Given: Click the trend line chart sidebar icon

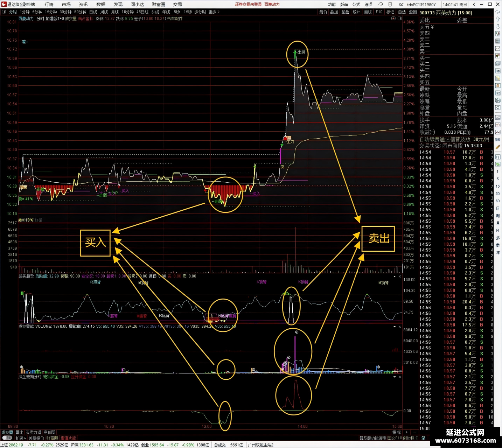Looking at the screenshot, I should 498,48.
